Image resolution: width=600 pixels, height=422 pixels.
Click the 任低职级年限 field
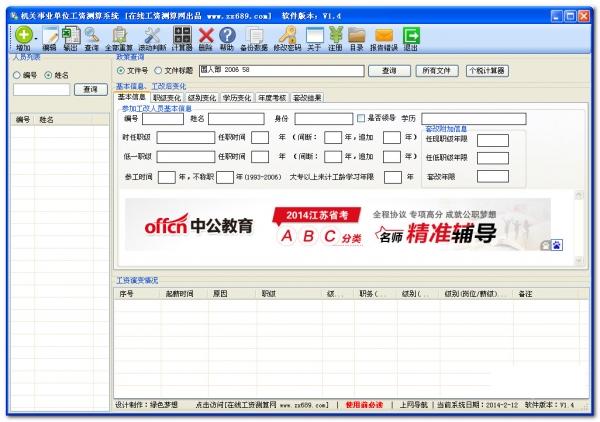pos(493,158)
